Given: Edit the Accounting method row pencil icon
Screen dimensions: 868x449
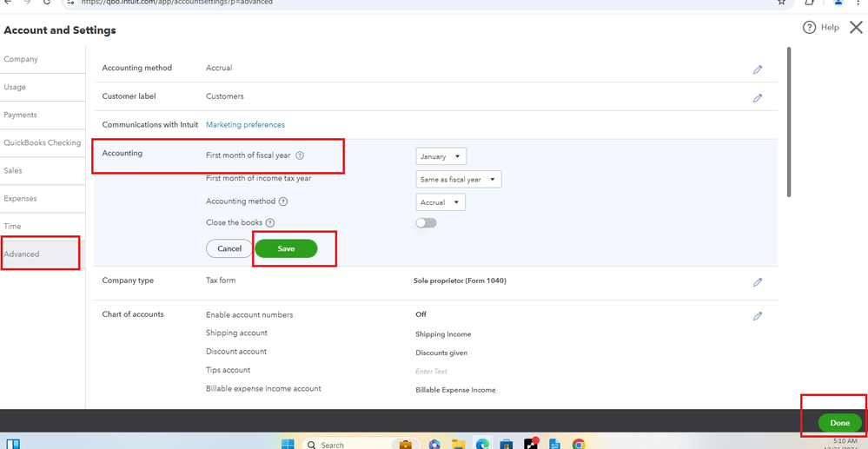Looking at the screenshot, I should 758,69.
